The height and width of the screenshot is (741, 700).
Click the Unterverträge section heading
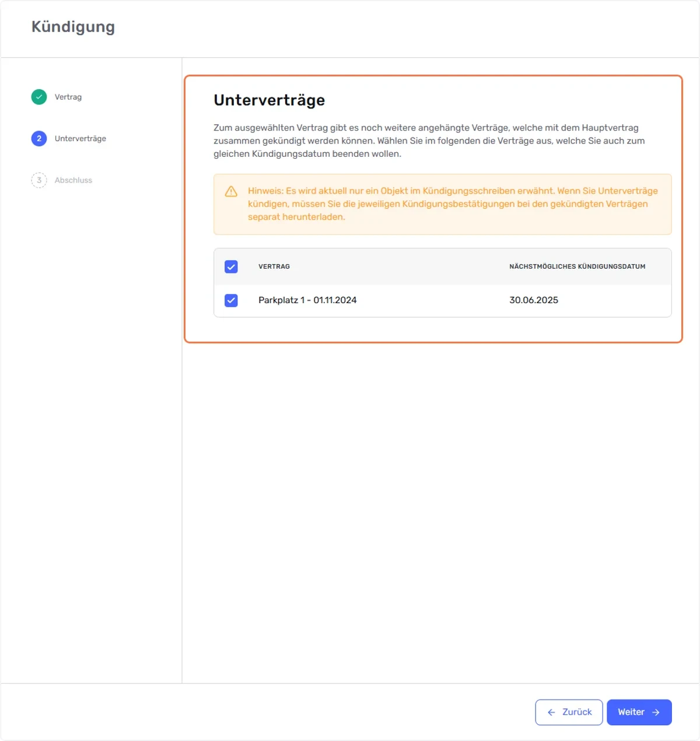click(x=269, y=100)
